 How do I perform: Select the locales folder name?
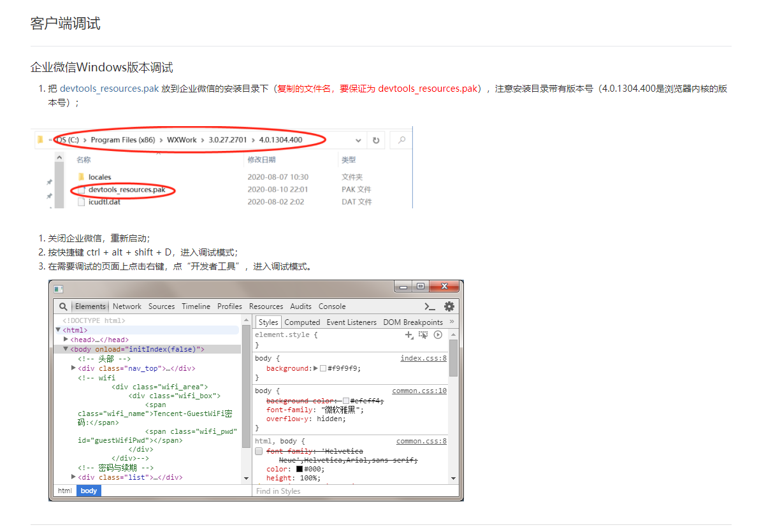tap(100, 177)
